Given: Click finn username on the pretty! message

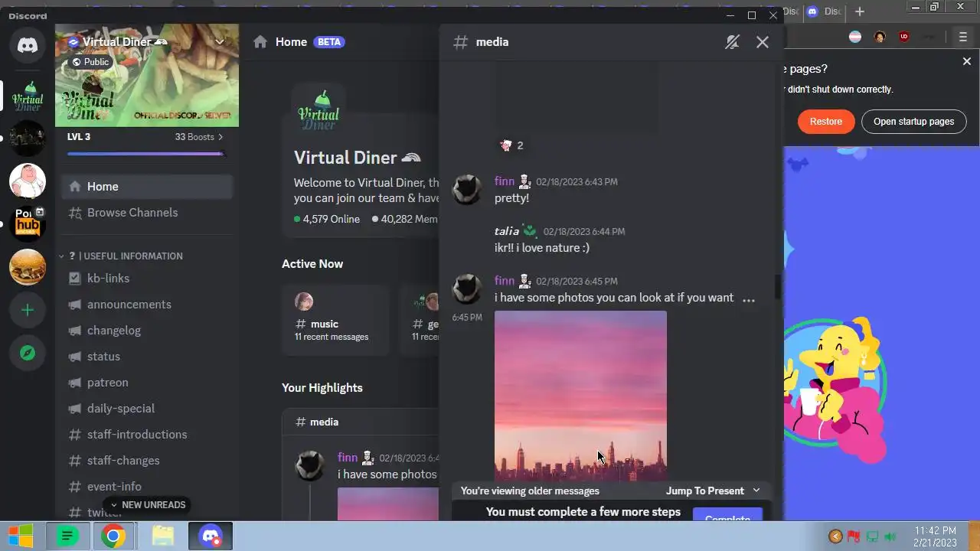Looking at the screenshot, I should (x=505, y=181).
